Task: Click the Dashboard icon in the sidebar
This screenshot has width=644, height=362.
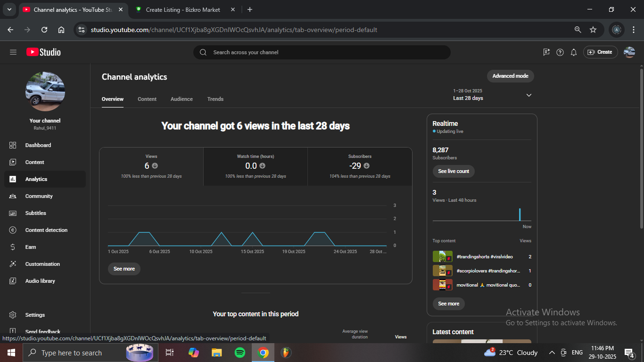Action: 13,145
